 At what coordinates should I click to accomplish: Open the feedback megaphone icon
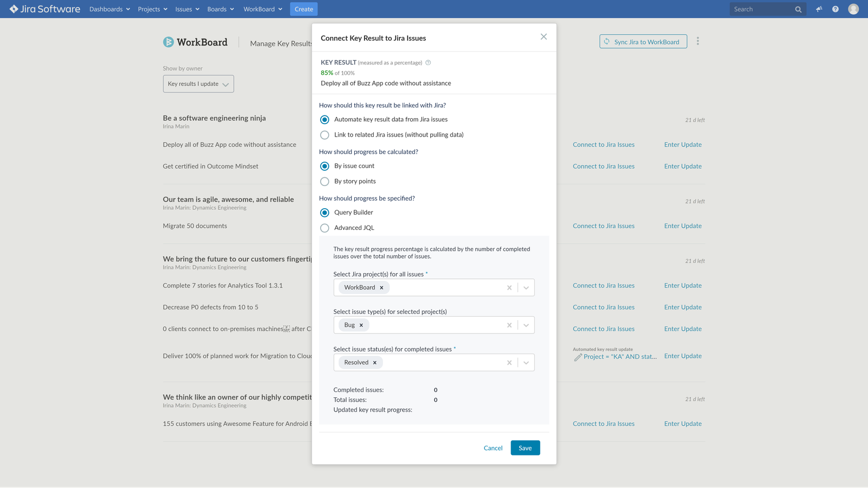point(819,9)
